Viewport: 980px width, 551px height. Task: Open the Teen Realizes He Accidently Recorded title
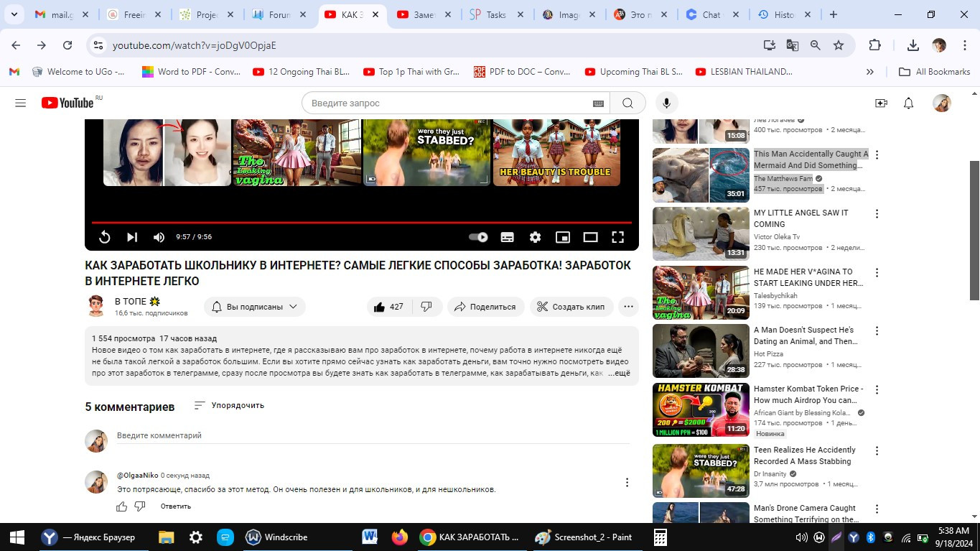(805, 455)
